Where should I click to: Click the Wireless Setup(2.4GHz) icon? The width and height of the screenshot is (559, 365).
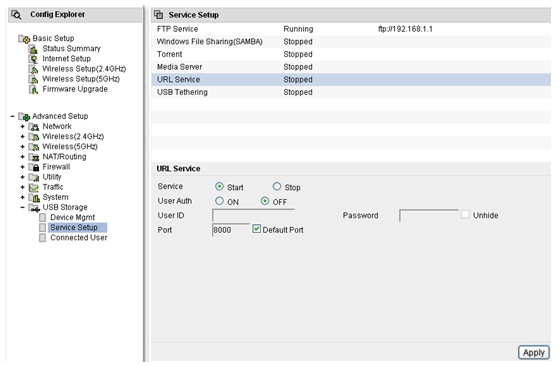(x=33, y=69)
